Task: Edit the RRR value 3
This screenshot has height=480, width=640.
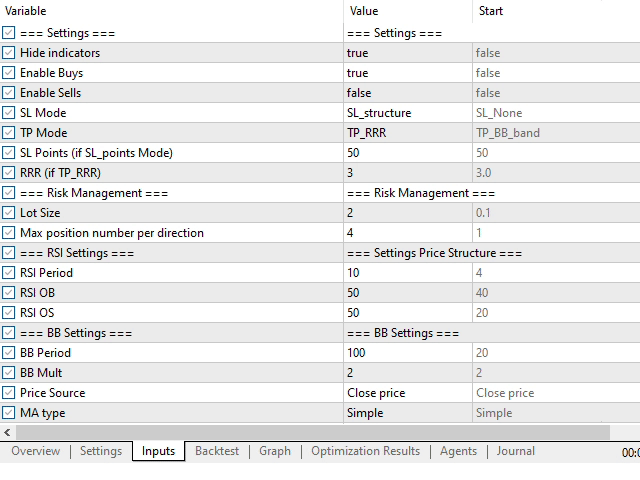Action: coord(408,173)
